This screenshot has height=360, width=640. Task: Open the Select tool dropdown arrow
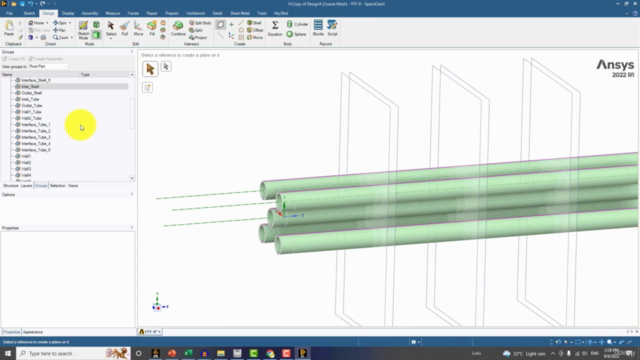pos(111,38)
